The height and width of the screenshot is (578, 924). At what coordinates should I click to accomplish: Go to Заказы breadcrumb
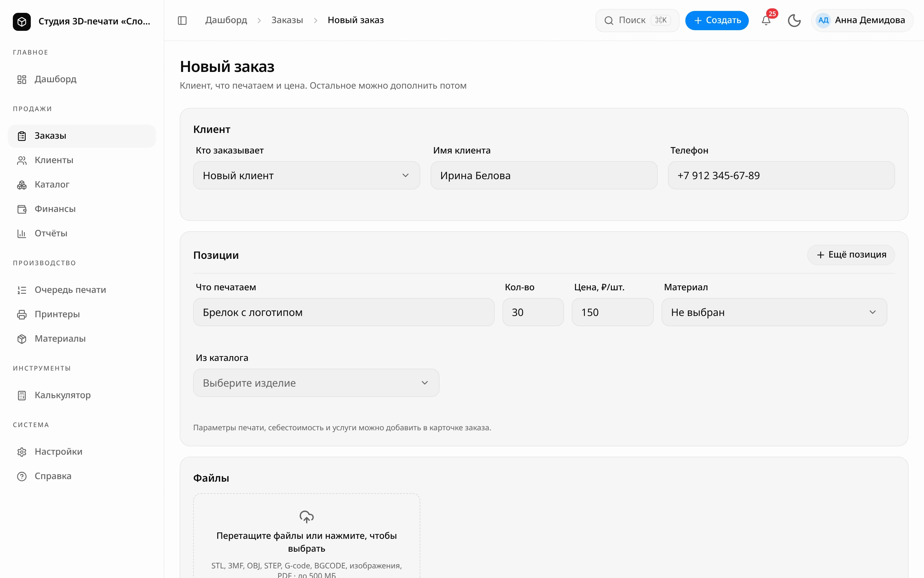[287, 20]
